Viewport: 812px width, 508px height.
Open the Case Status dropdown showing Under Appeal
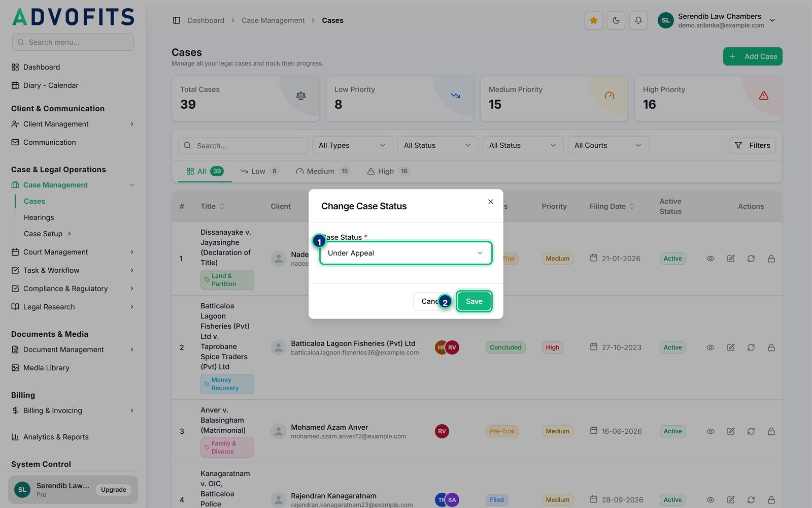(405, 253)
